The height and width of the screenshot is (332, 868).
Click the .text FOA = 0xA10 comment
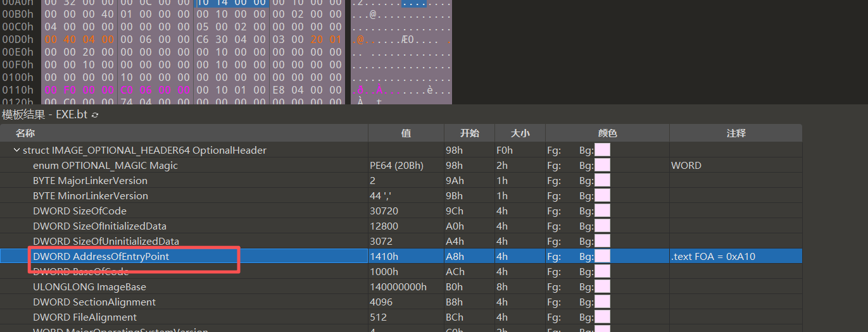(x=714, y=257)
